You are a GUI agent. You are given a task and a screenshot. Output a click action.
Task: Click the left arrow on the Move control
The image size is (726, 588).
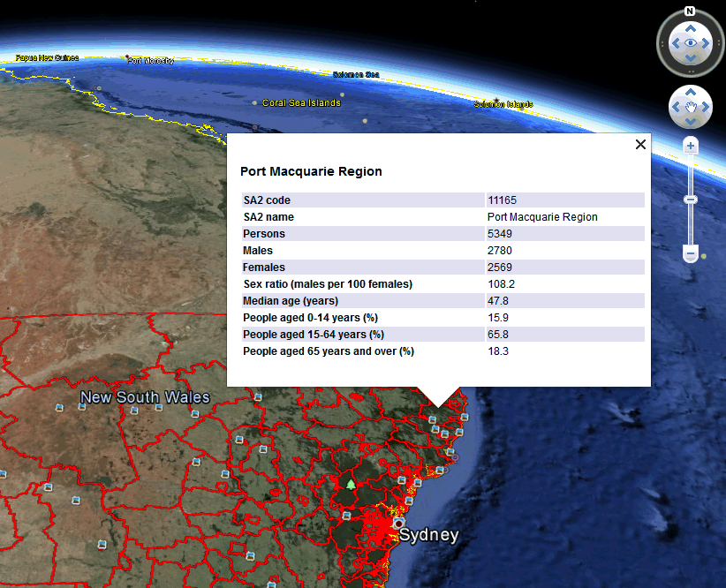tap(675, 106)
